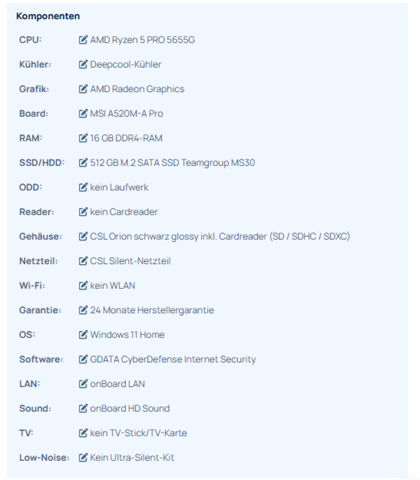Select the kein TV-Stick/TV-Karte entry
Screen dimensions: 420x480
point(138,433)
